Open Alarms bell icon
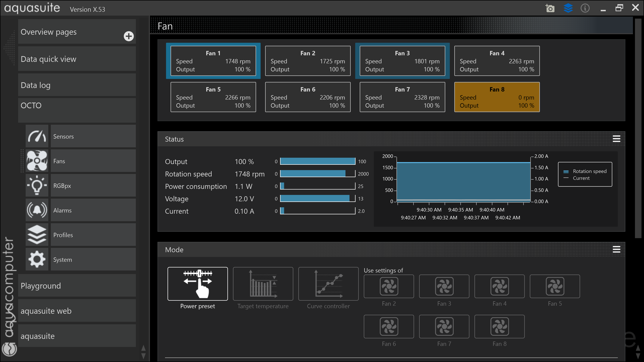 (x=37, y=210)
